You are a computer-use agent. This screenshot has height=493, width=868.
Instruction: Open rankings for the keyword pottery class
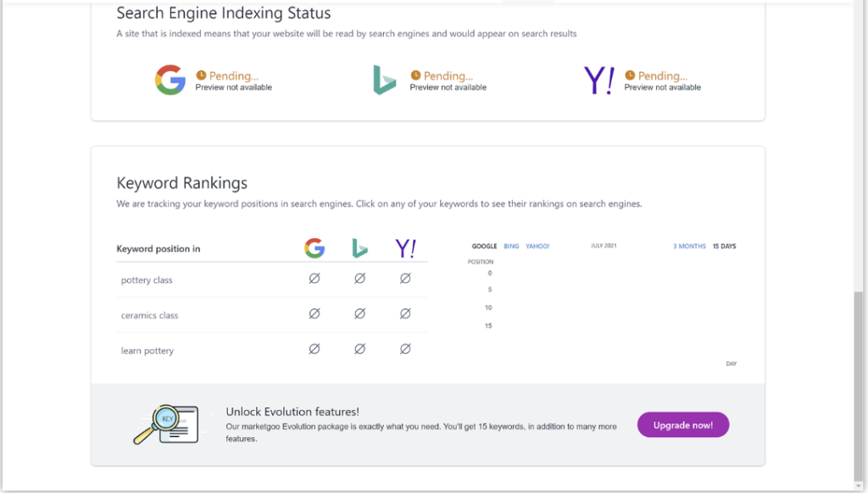click(147, 280)
